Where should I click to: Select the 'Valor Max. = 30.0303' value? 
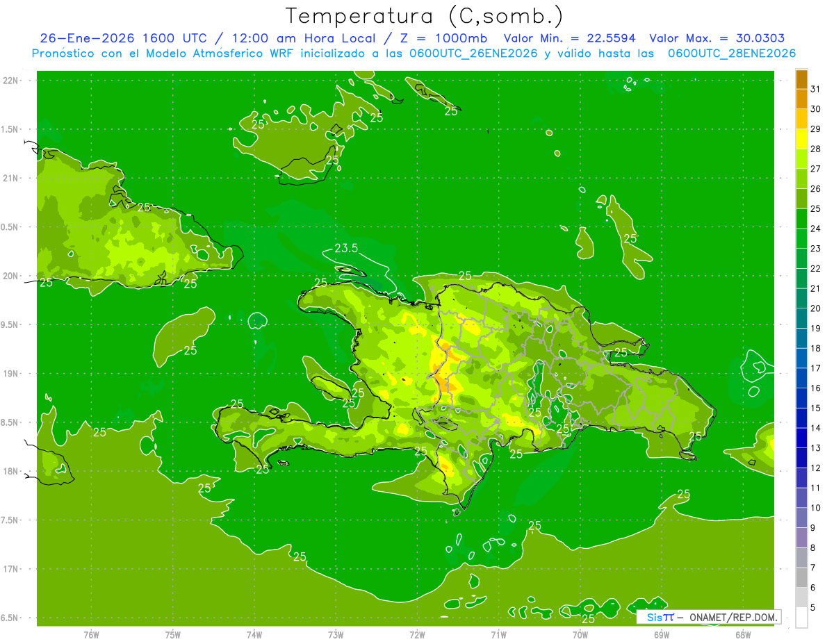[x=717, y=39]
